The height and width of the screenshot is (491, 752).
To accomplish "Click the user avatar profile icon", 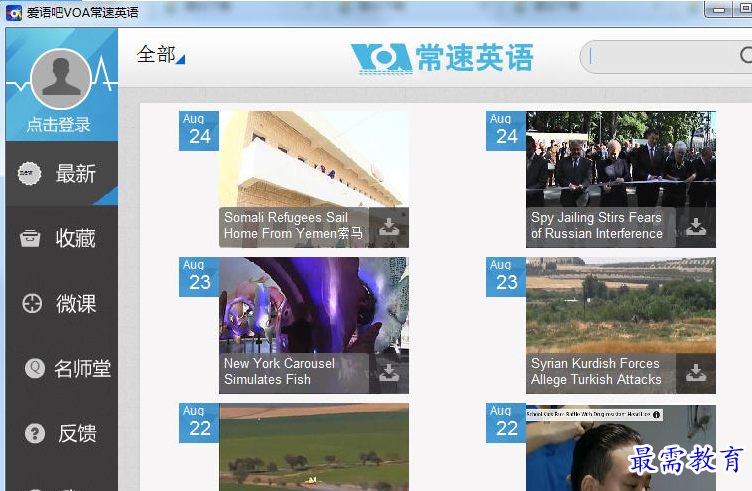I will tap(61, 79).
